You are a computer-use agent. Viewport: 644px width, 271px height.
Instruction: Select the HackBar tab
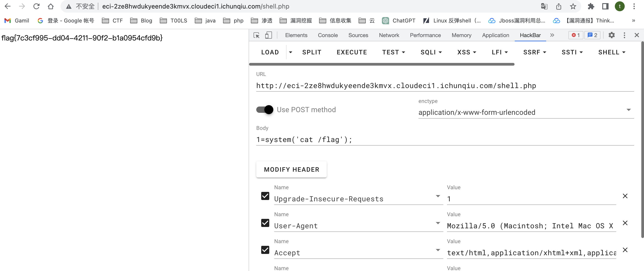(x=530, y=35)
